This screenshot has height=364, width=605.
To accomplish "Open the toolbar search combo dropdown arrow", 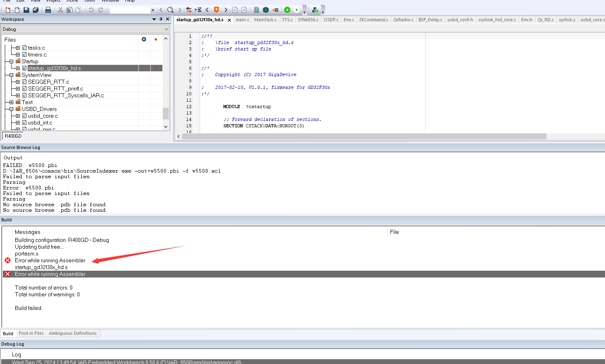I will click(x=153, y=10).
